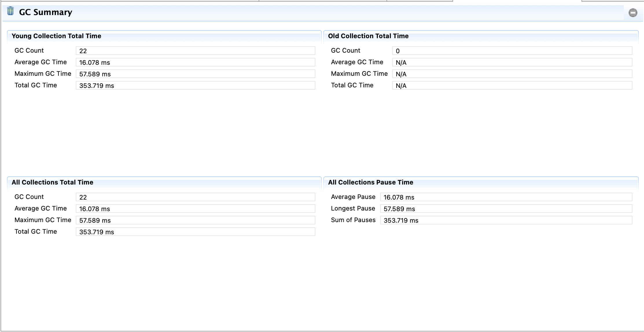644x332 pixels.
Task: Select Young Collection Maximum GC Time field
Action: tap(196, 74)
